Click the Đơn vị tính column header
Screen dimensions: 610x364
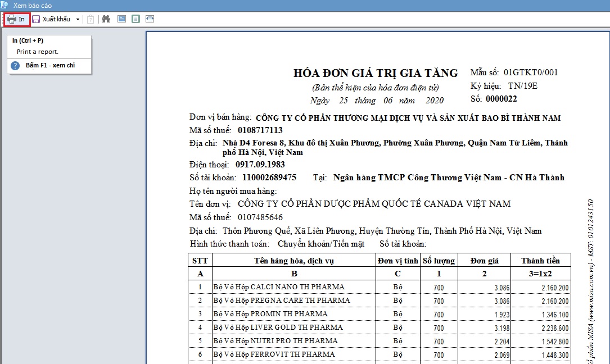click(398, 261)
